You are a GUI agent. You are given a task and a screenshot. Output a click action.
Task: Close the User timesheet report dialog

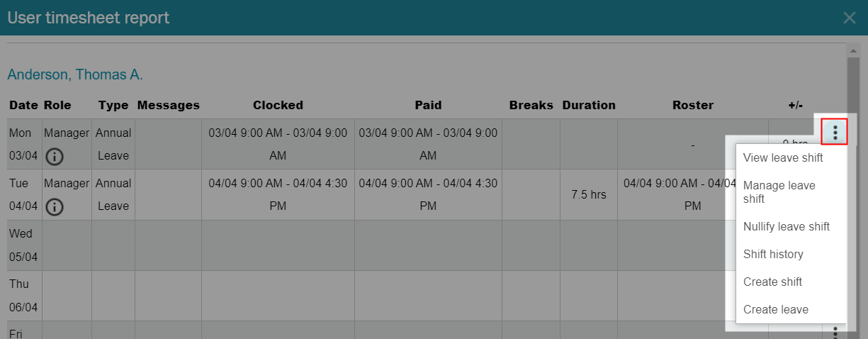[849, 18]
